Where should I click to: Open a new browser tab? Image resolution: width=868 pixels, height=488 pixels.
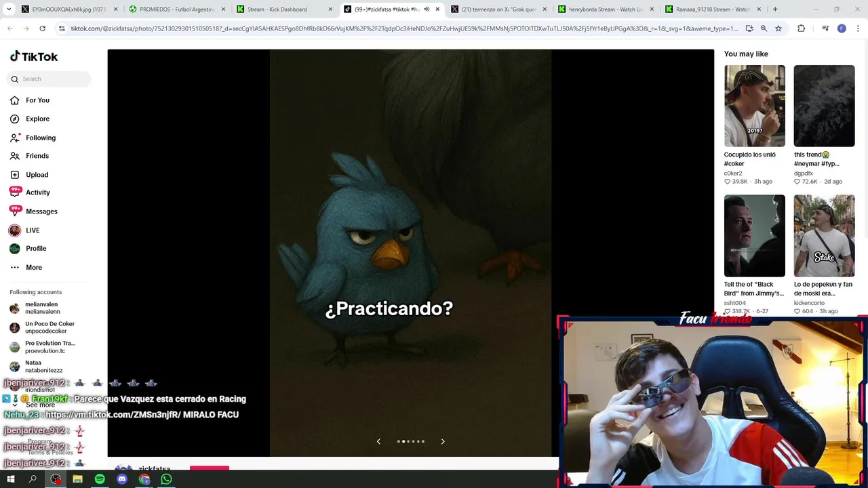[x=775, y=9]
